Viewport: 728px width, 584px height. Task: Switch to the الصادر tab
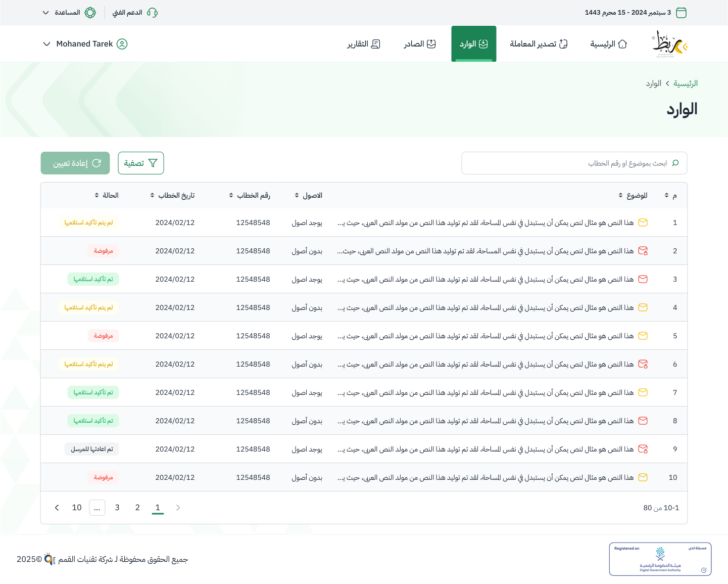click(x=420, y=43)
